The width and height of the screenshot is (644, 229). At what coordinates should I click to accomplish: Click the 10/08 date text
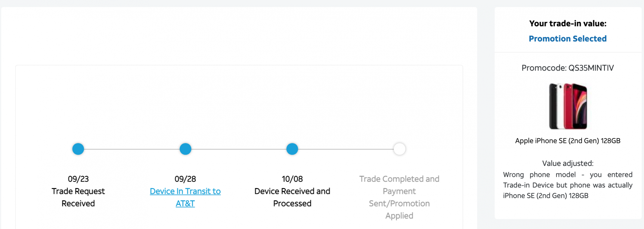(x=292, y=179)
